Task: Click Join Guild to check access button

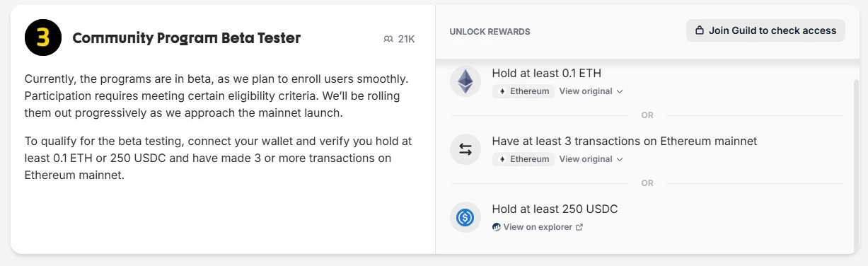Action: point(765,30)
